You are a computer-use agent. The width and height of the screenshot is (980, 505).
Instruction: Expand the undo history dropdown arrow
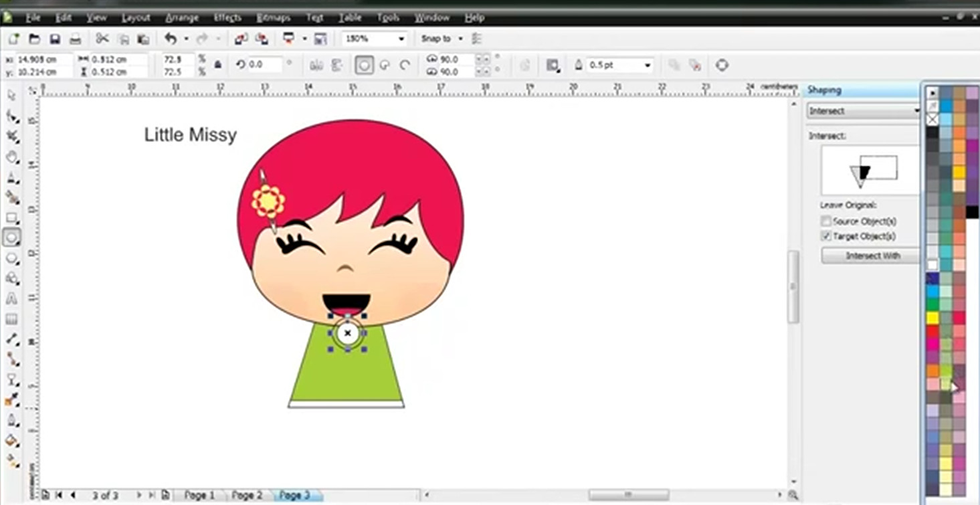coord(186,39)
